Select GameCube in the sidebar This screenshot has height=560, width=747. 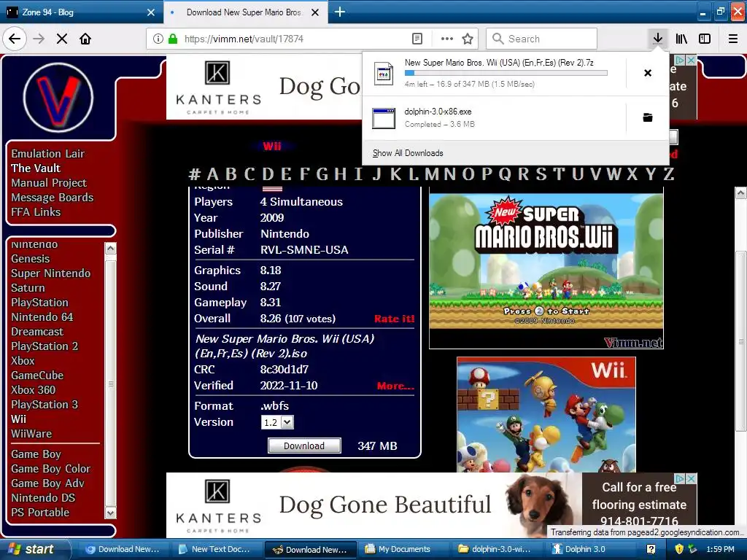point(37,376)
